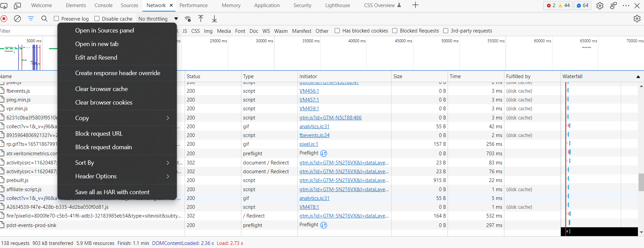Click the Img filter type button
This screenshot has width=644, height=248.
tap(208, 31)
